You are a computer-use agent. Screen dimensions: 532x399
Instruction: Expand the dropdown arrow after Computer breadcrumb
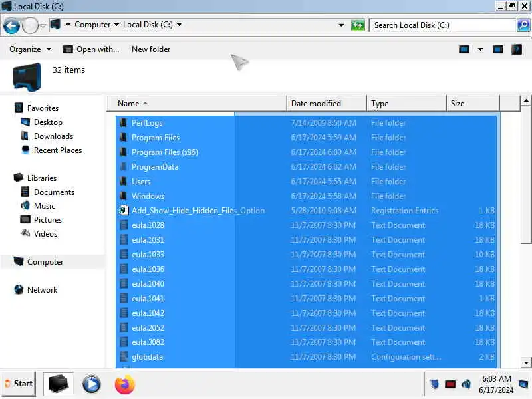pos(116,25)
